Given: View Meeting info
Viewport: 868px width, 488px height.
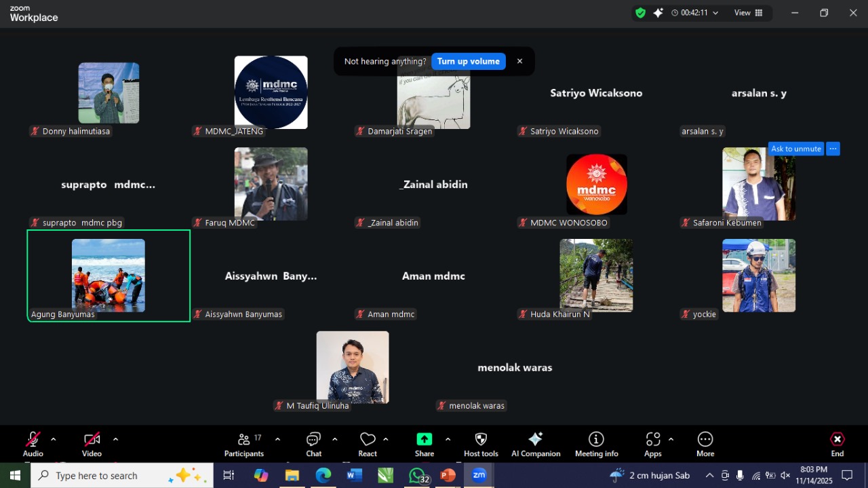Looking at the screenshot, I should point(595,444).
